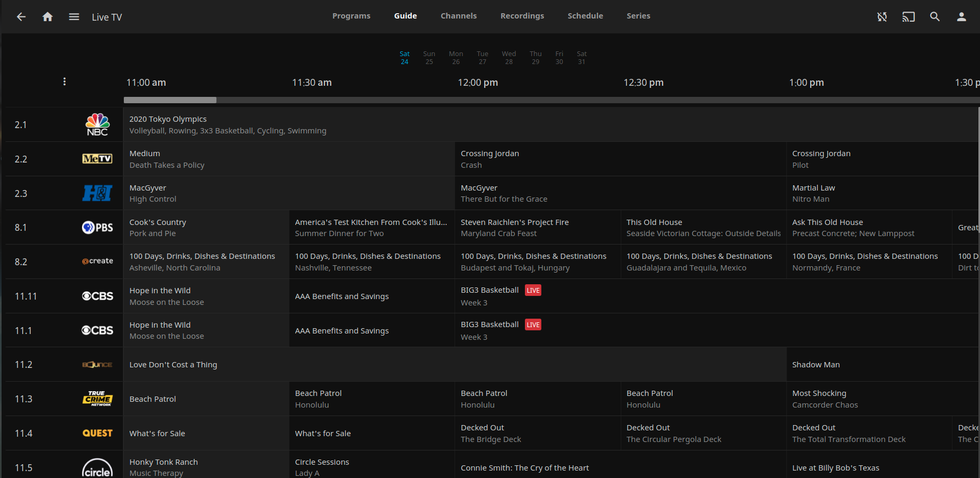Image resolution: width=980 pixels, height=478 pixels.
Task: Select NBC channel 2.1 logo
Action: click(x=97, y=125)
